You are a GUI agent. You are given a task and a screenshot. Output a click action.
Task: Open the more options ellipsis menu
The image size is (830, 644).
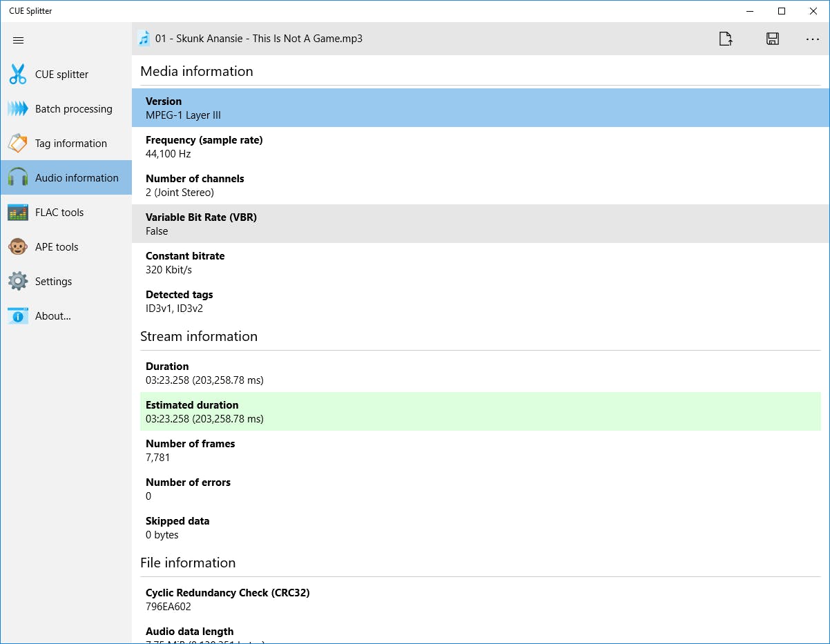point(813,39)
